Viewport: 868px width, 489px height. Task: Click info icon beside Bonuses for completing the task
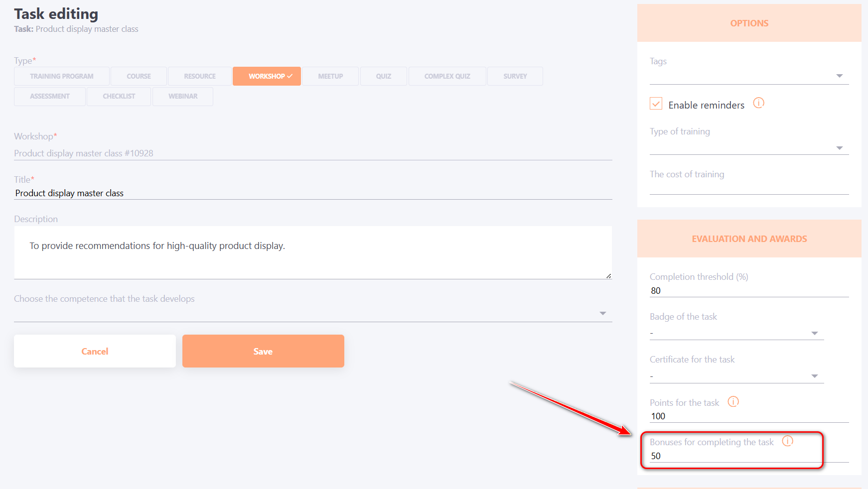pos(787,441)
